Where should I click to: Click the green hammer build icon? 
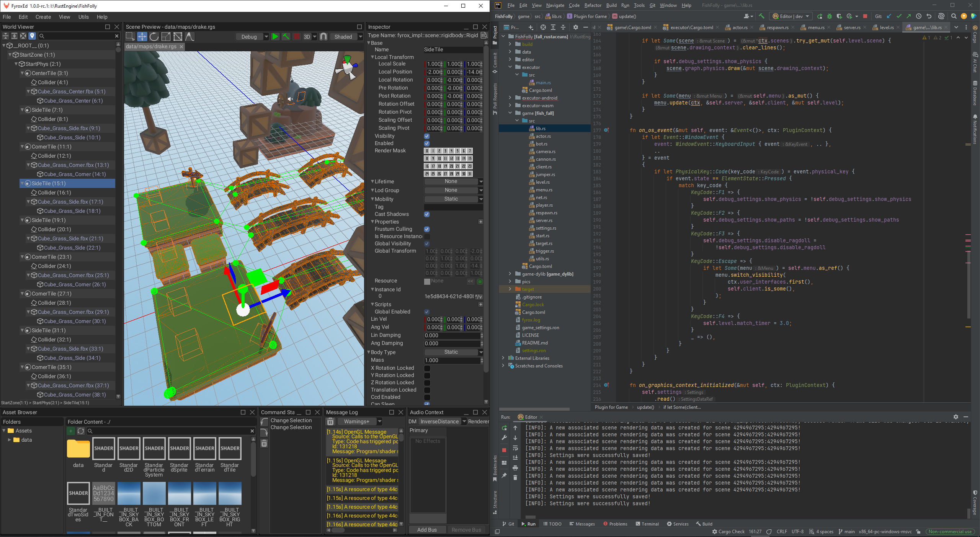point(286,37)
